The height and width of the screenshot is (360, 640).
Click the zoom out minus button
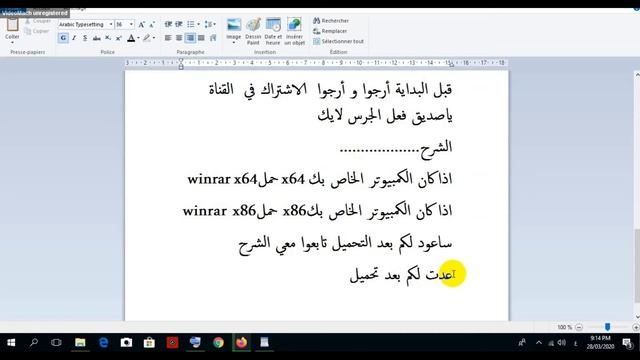579,327
